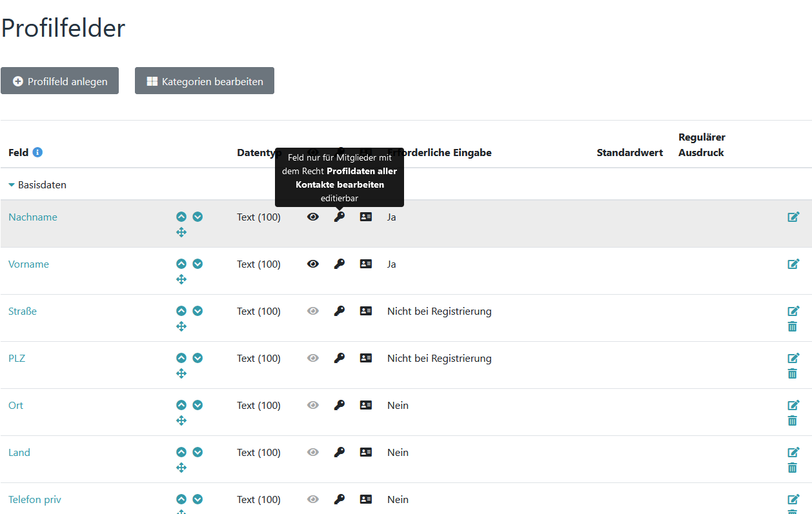Move Land field up
The height and width of the screenshot is (514, 812).
coord(181,452)
